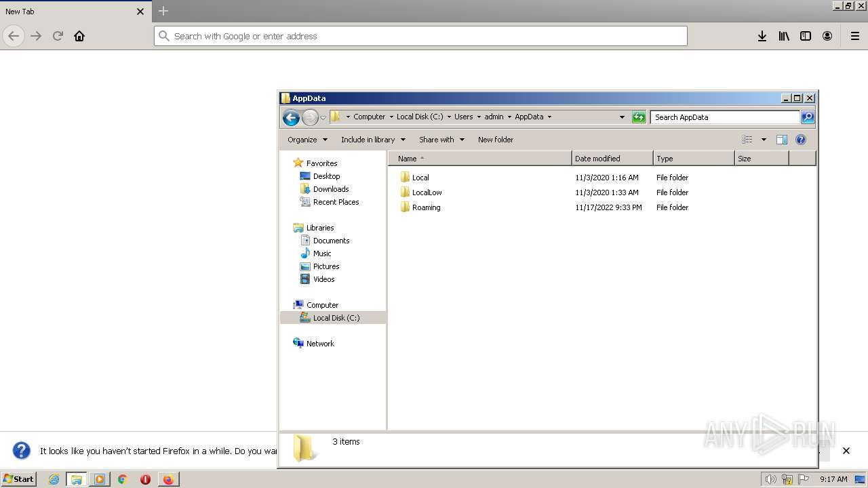Toggle Firefox sidebar
This screenshot has width=868, height=488.
[806, 36]
